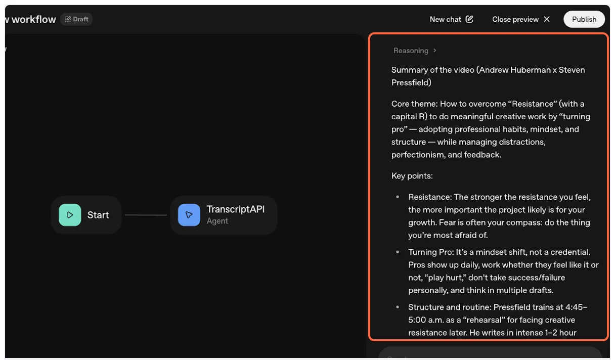
Task: Click the Start node's rounded play button
Action: [x=70, y=215]
